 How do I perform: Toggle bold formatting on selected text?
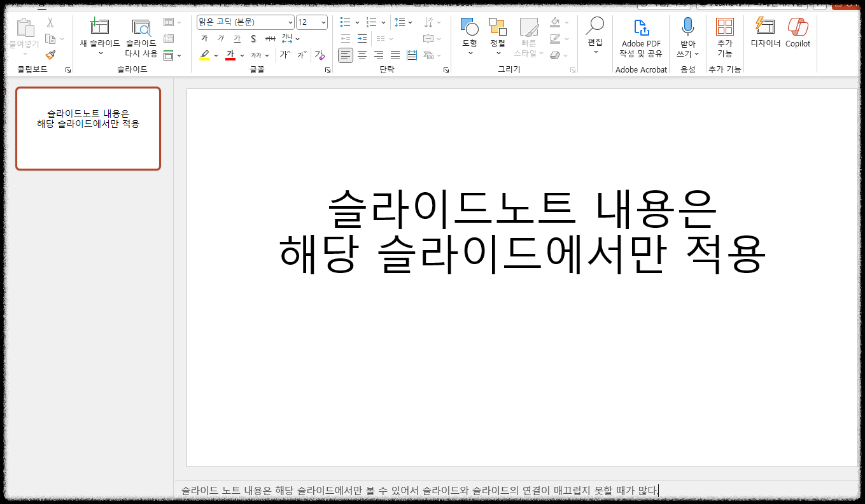204,38
